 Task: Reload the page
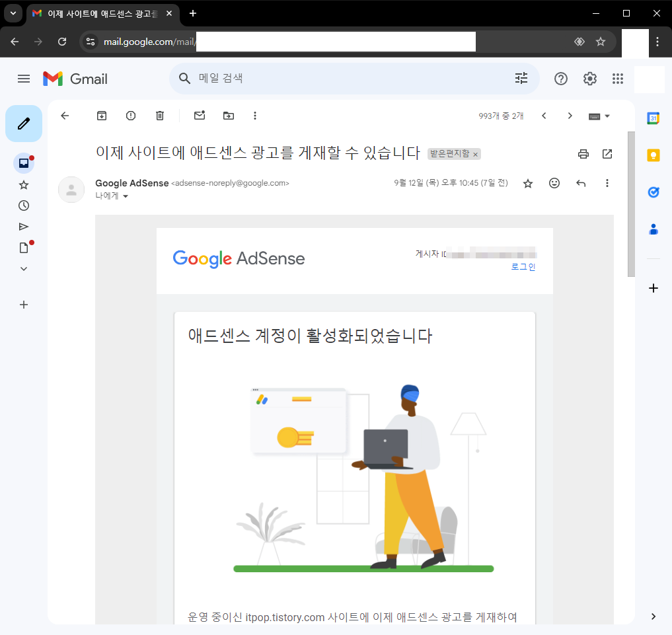point(62,42)
